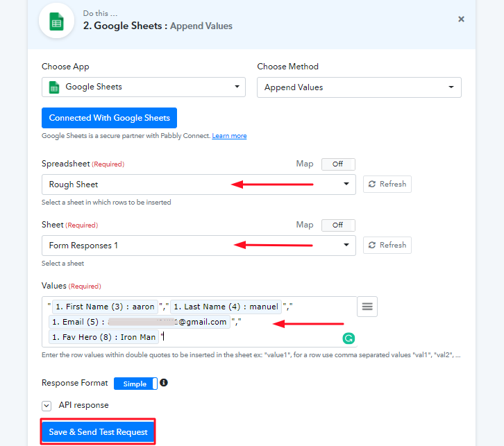The width and height of the screenshot is (504, 446).
Task: Toggle the Sheet Map switch
Action: click(338, 225)
